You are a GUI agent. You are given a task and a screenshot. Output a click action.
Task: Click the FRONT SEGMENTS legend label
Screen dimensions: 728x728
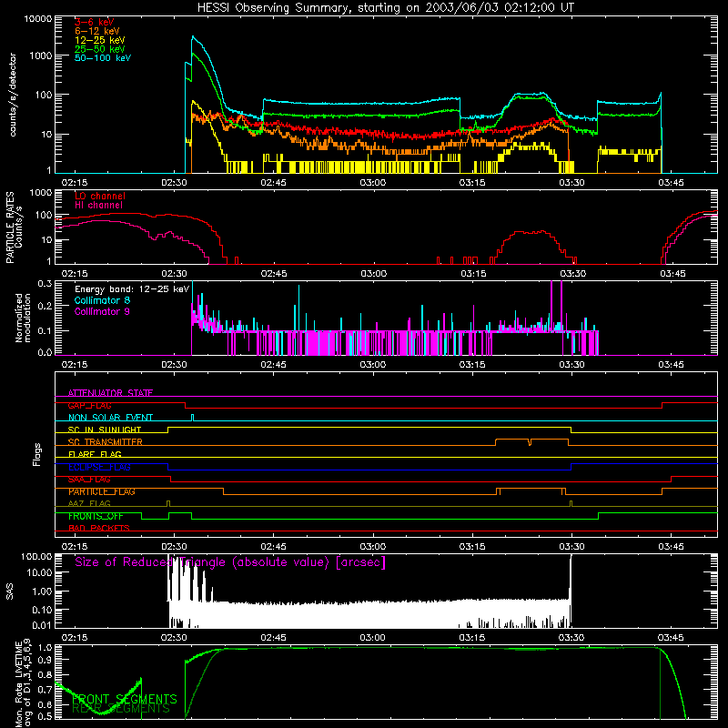[x=125, y=699]
